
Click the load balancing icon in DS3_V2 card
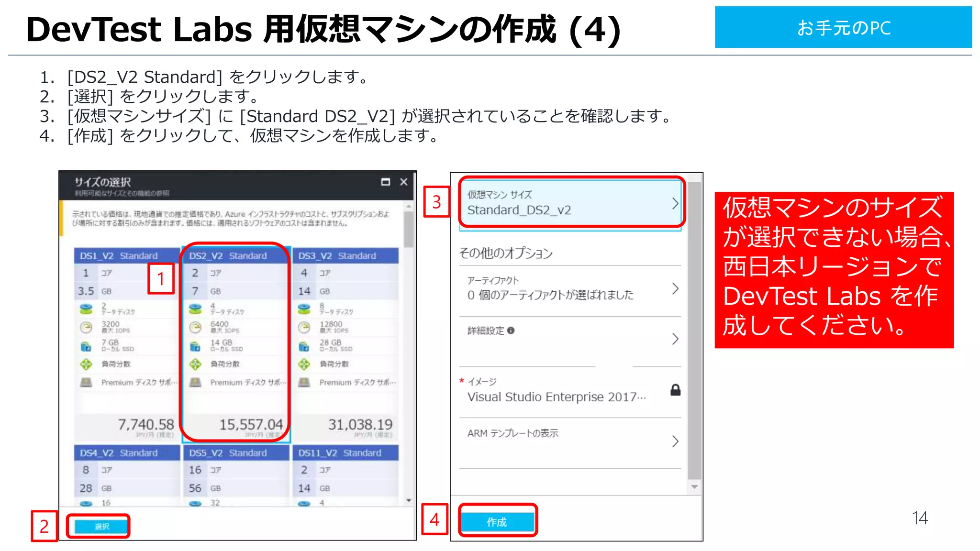pos(304,364)
